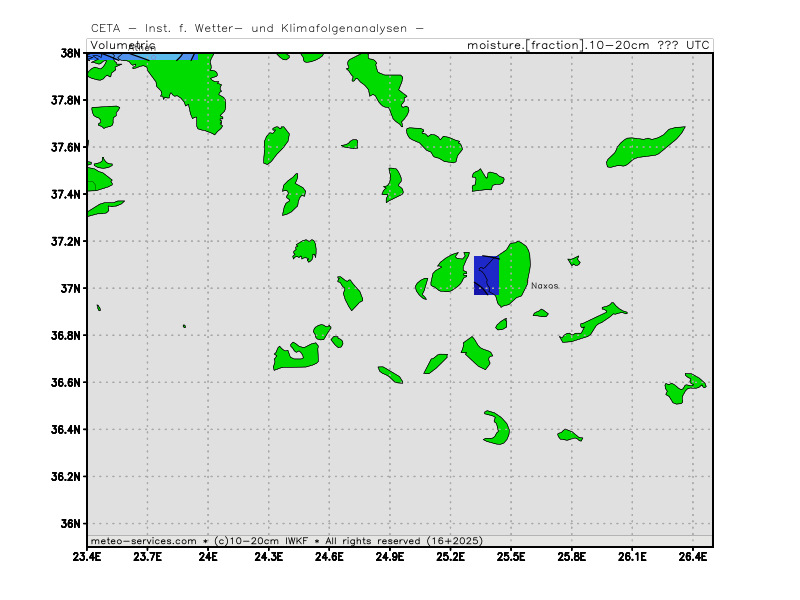Click the 36N latitude axis label
Image resolution: width=800 pixels, height=600 pixels.
[x=70, y=524]
